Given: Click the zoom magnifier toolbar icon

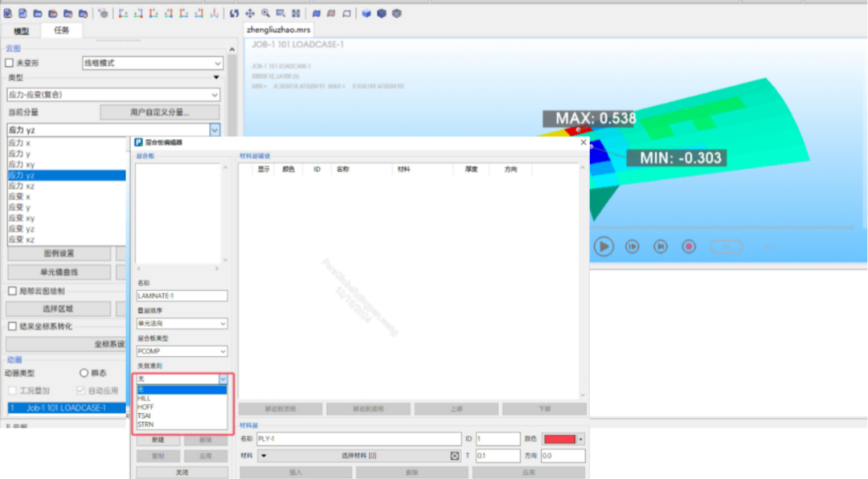Looking at the screenshot, I should 265,13.
